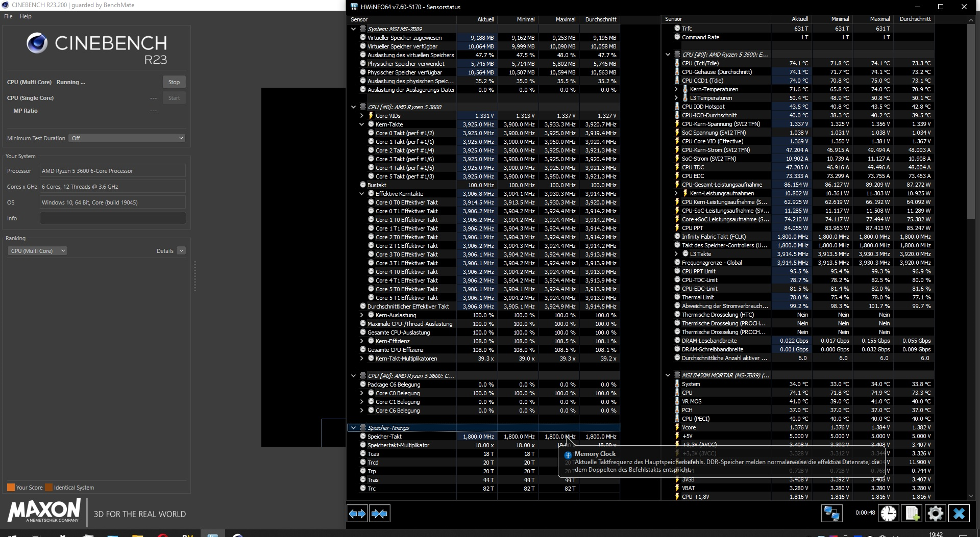The height and width of the screenshot is (537, 980).
Task: Click the lightning icon beside CPU PPT
Action: pyautogui.click(x=677, y=228)
